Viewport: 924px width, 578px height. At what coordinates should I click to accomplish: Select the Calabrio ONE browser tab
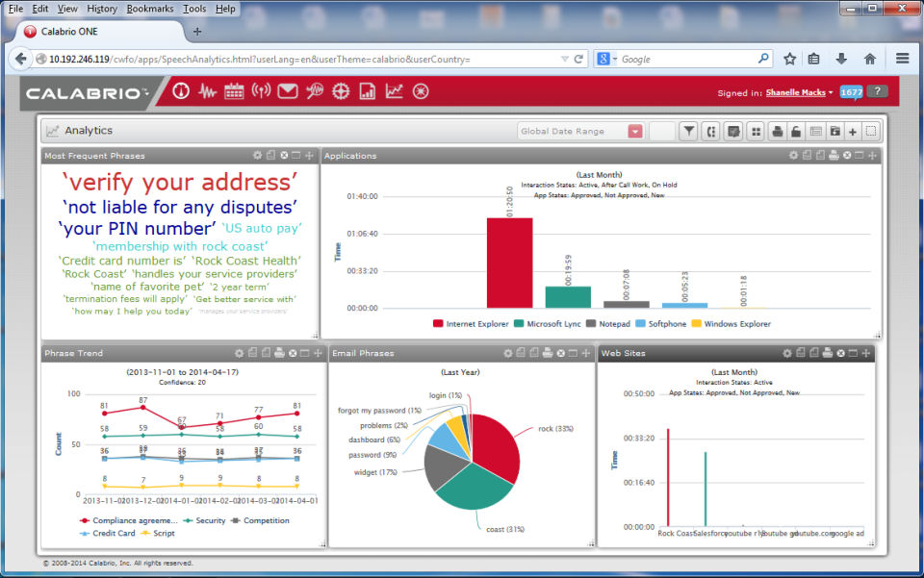[x=97, y=32]
